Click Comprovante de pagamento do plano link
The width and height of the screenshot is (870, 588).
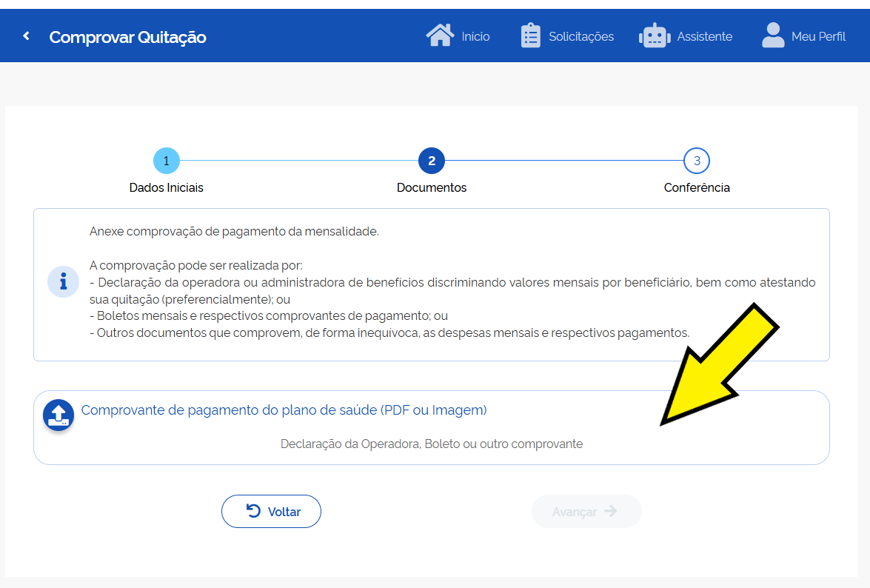(x=284, y=410)
